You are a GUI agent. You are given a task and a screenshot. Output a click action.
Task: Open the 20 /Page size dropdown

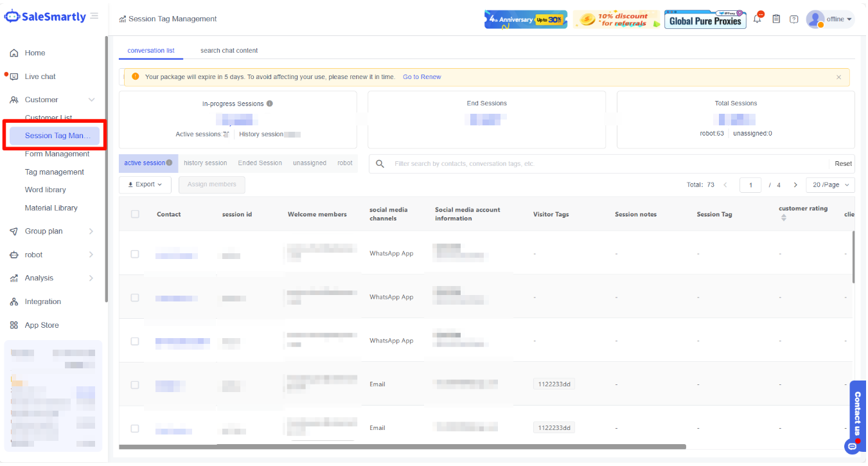click(x=830, y=185)
